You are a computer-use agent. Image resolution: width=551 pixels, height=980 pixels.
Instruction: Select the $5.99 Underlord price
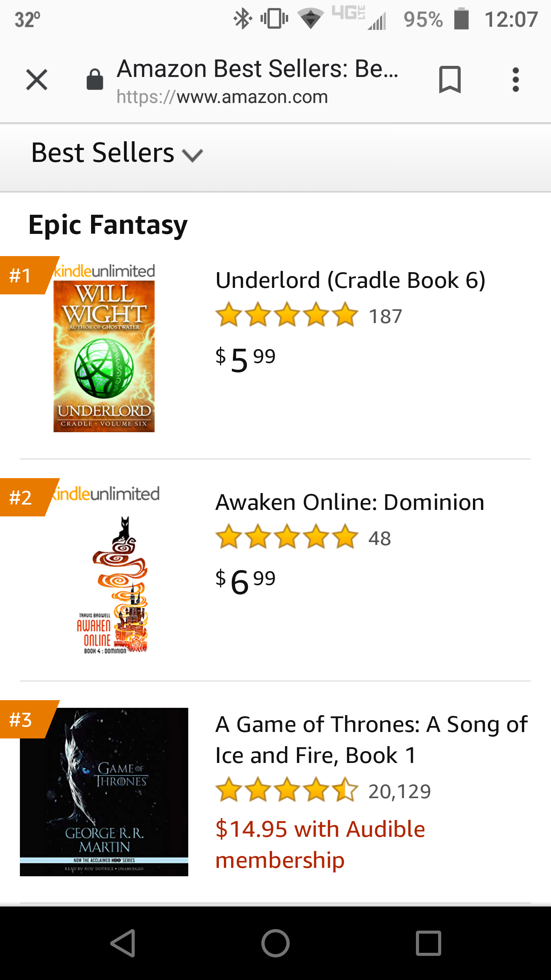[x=246, y=359]
